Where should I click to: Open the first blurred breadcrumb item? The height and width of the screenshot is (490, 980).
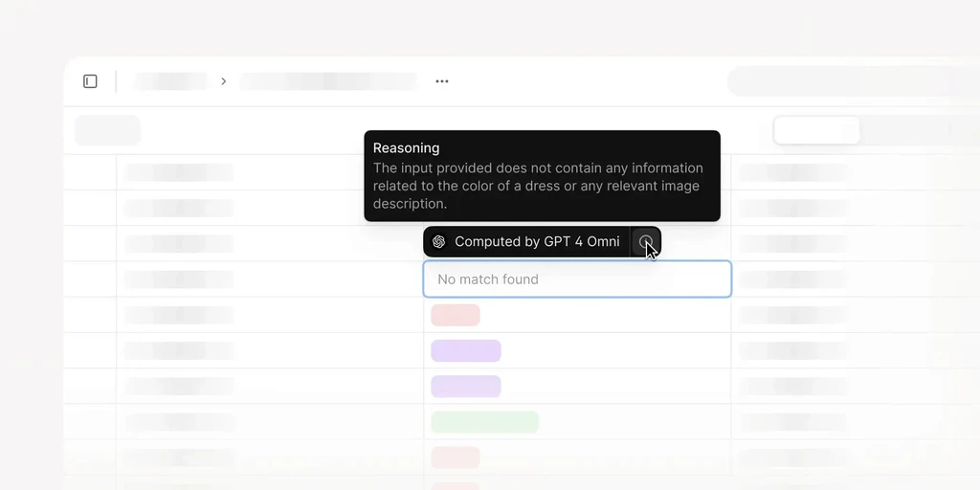pos(171,81)
